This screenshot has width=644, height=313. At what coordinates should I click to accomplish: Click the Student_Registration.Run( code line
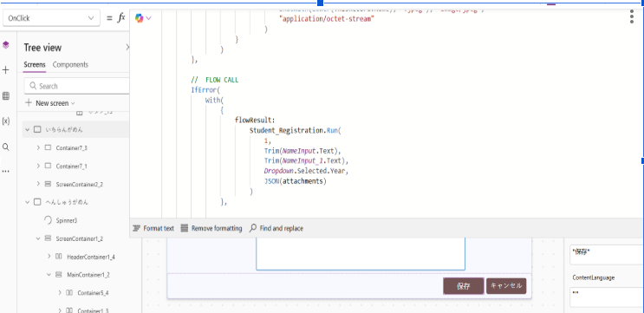pyautogui.click(x=296, y=131)
